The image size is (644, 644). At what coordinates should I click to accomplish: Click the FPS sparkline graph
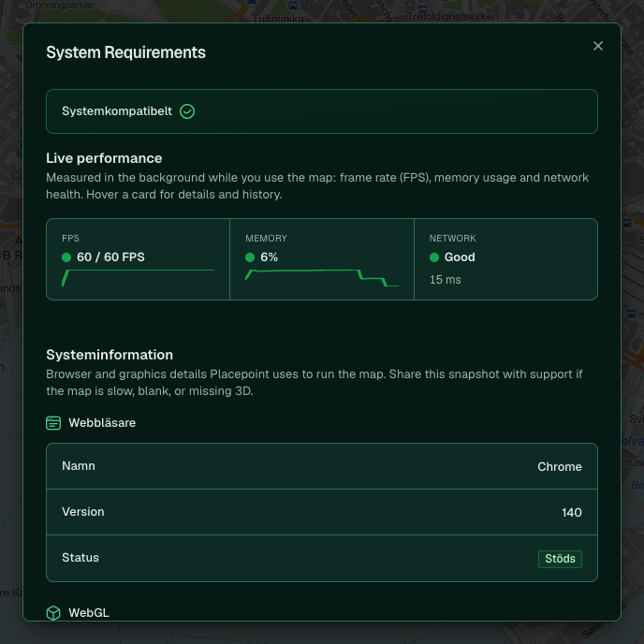click(x=138, y=278)
